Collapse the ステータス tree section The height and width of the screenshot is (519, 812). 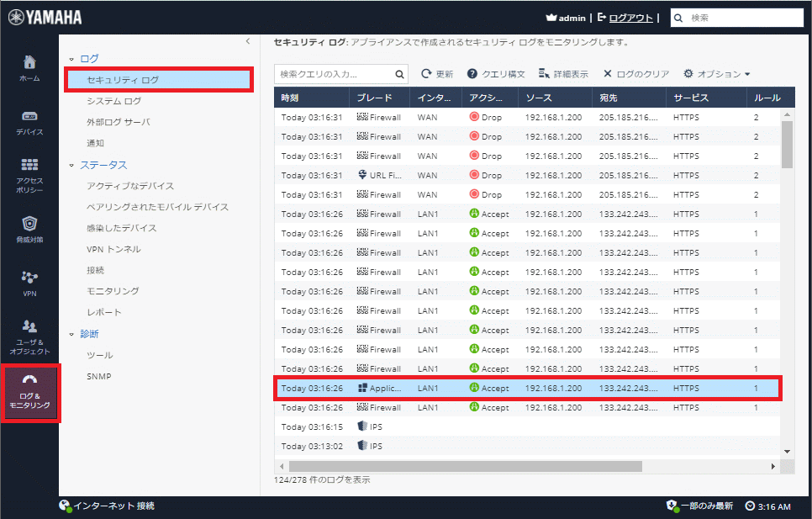click(x=71, y=166)
